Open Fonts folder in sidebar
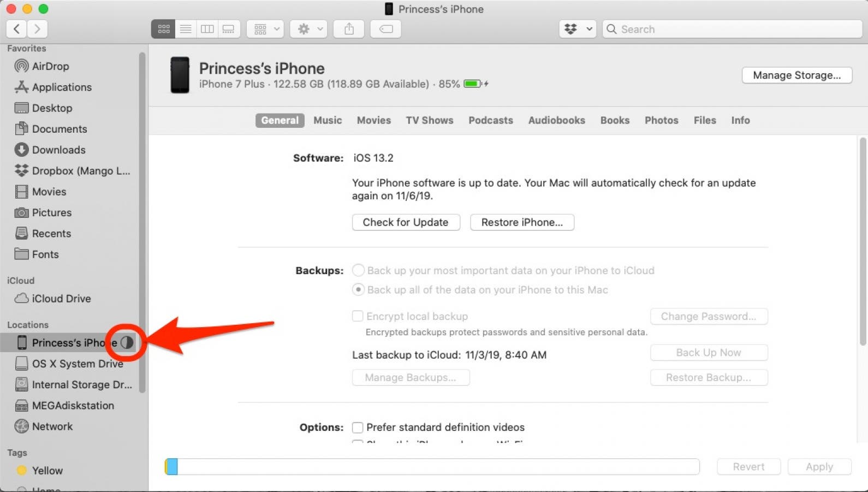Viewport: 868px width, 492px height. 37,254
